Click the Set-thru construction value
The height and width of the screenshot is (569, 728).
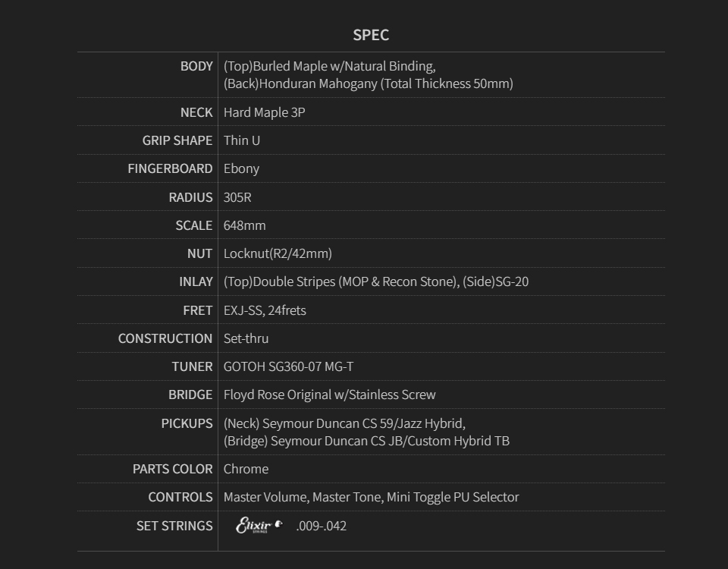(246, 338)
